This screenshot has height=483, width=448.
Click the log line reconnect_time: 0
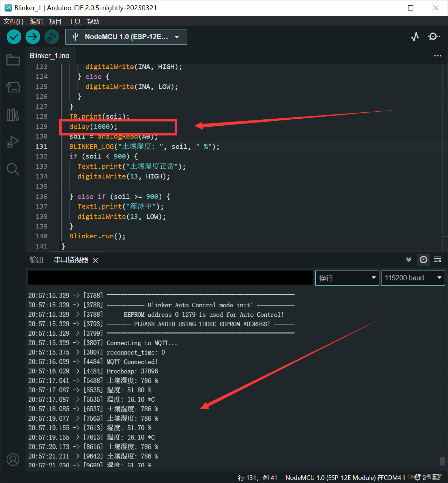pyautogui.click(x=136, y=352)
